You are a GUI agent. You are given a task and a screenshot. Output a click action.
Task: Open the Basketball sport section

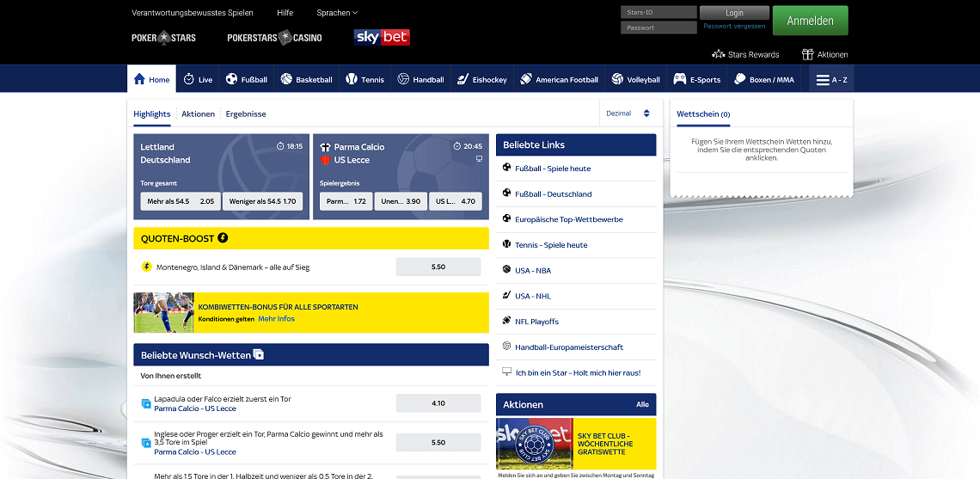[306, 79]
